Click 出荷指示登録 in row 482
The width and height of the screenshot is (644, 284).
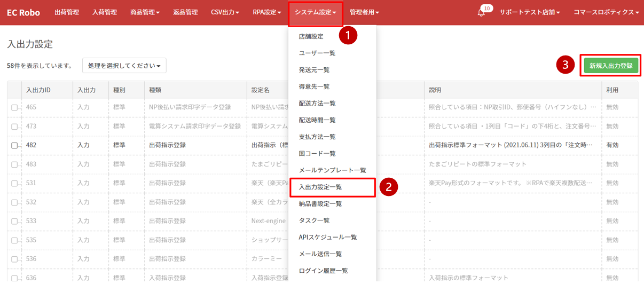(168, 145)
